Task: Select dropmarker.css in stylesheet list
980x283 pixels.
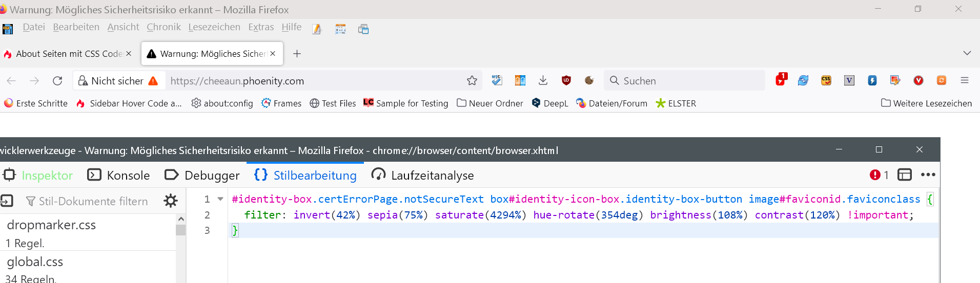Action: coord(51,225)
